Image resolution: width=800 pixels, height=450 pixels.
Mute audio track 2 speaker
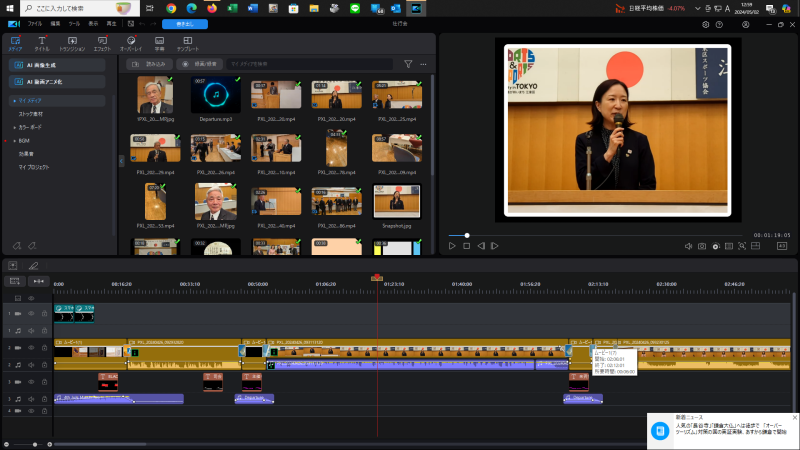31,365
